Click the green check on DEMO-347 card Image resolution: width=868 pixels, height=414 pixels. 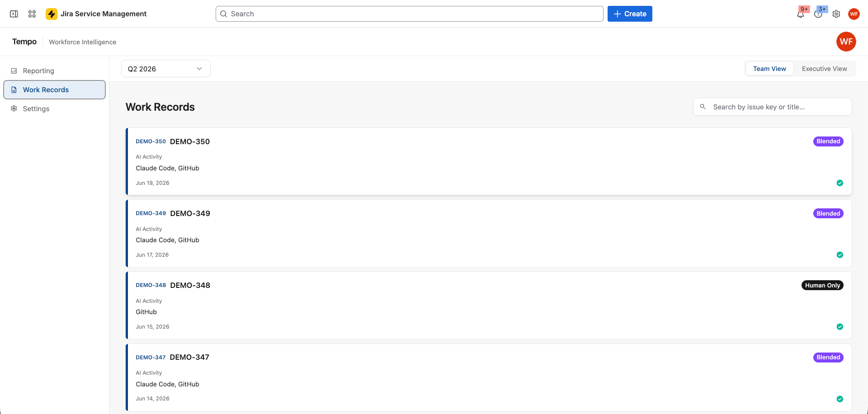pos(840,399)
